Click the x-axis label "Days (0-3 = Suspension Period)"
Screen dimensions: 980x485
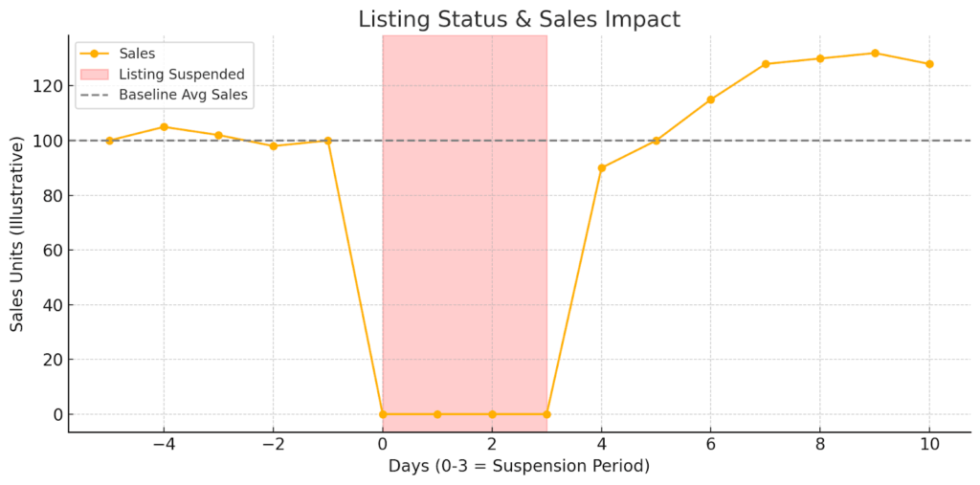point(519,467)
